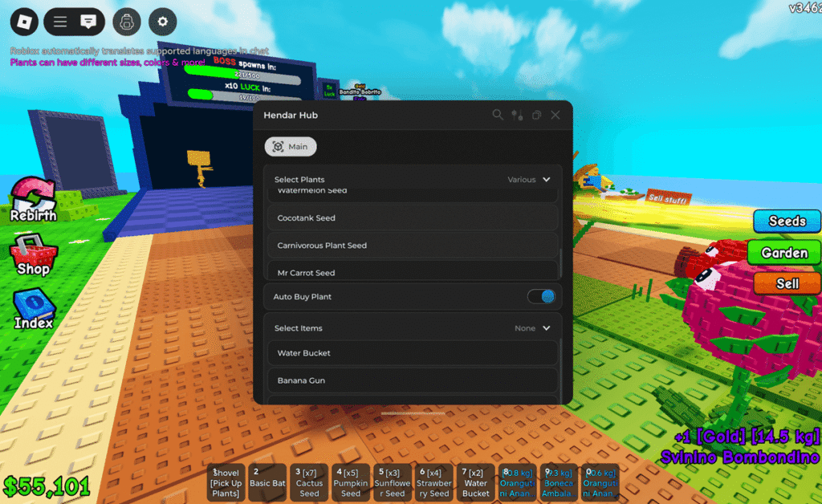The height and width of the screenshot is (504, 822).
Task: Click the hamburger list menu icon
Action: (60, 22)
